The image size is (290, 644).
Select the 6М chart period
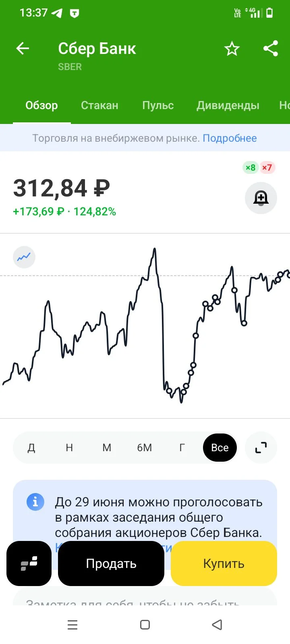point(145,448)
